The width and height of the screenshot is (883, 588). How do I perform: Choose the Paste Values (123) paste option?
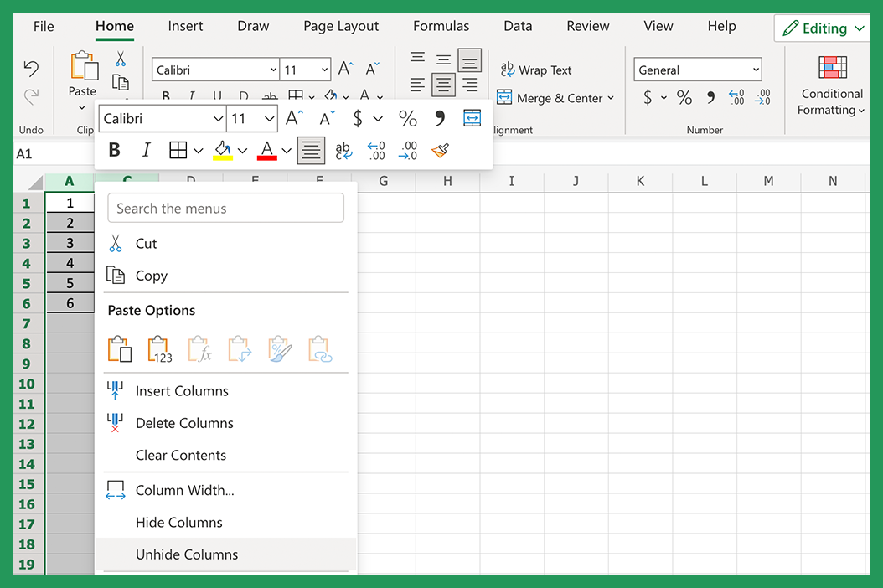pos(159,348)
